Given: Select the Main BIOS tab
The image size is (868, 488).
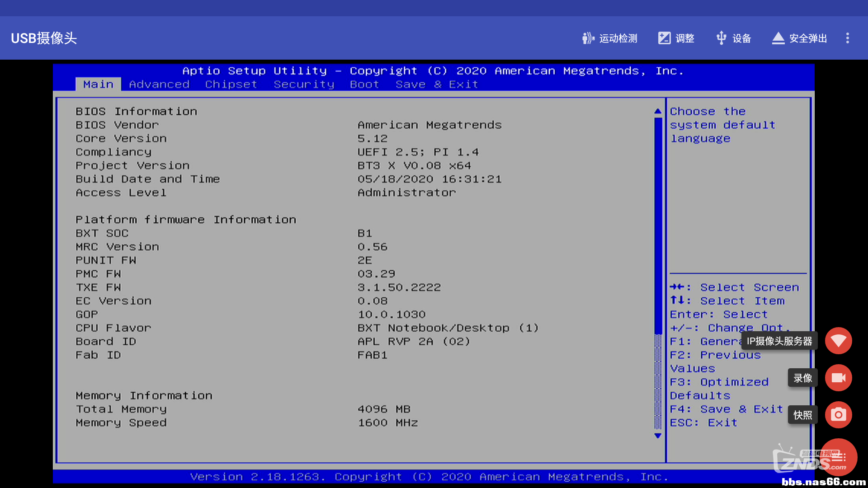Looking at the screenshot, I should pos(98,84).
